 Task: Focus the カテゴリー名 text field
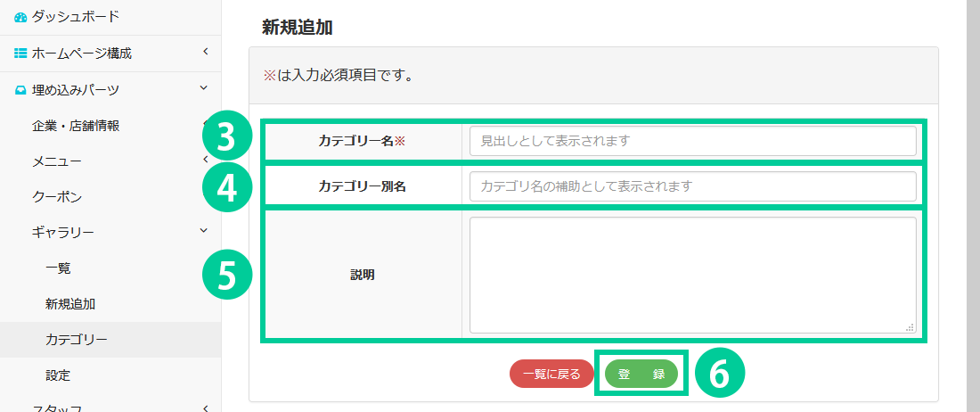click(x=692, y=141)
